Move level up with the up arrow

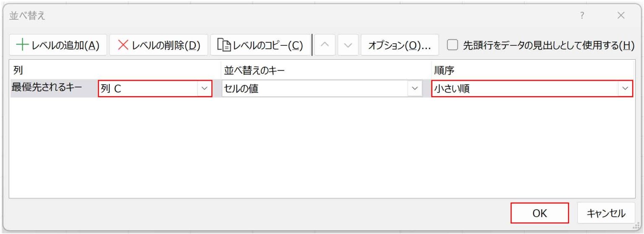click(325, 45)
